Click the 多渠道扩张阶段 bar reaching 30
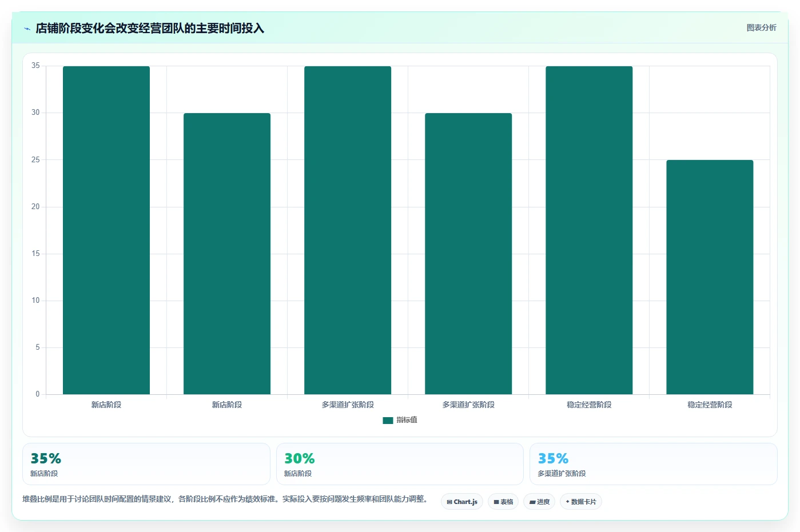The height and width of the screenshot is (532, 800). [468, 254]
